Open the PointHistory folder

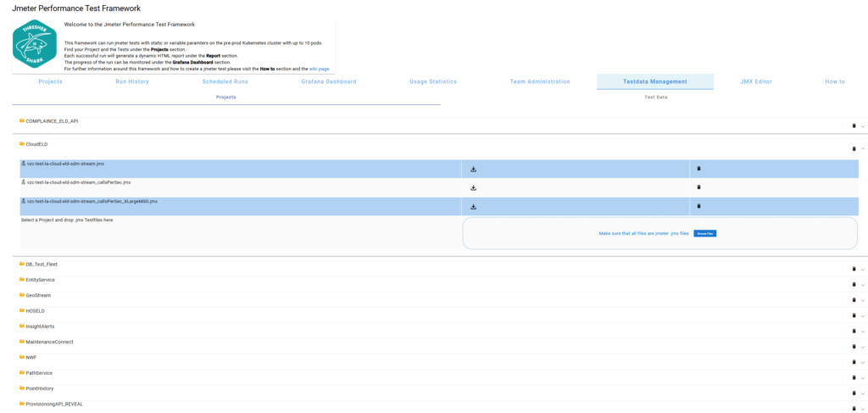[x=36, y=388]
